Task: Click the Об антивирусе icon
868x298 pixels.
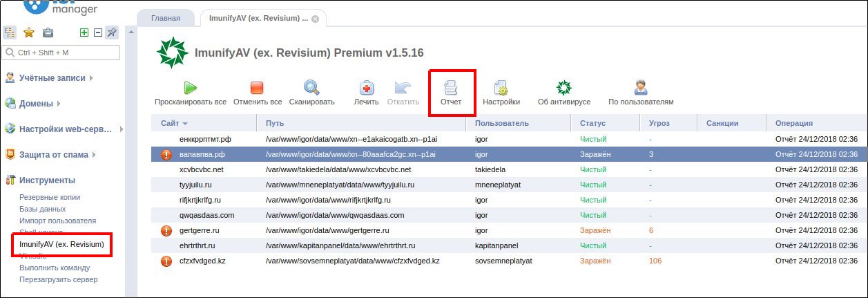Action: point(564,88)
